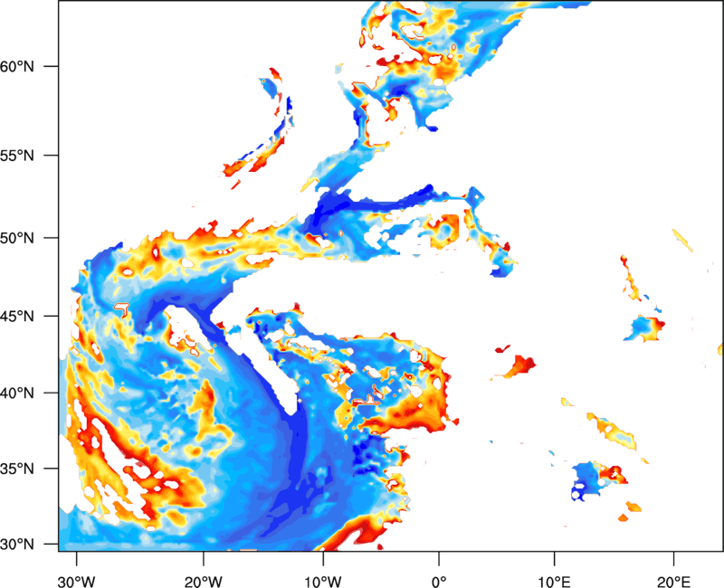Click the 20°W longitude label
This screenshot has height=588, width=724.
[x=203, y=582]
